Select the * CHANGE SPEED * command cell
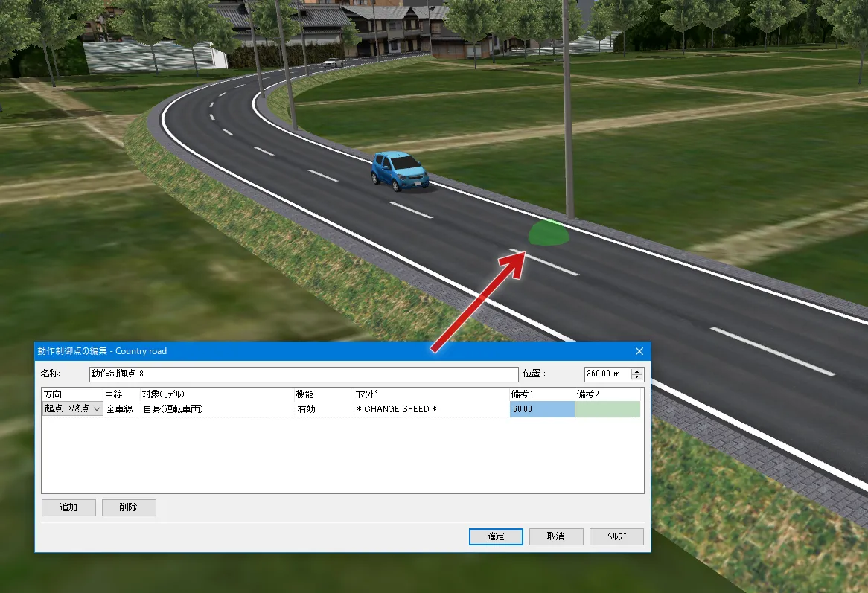This screenshot has height=593, width=868. 396,409
